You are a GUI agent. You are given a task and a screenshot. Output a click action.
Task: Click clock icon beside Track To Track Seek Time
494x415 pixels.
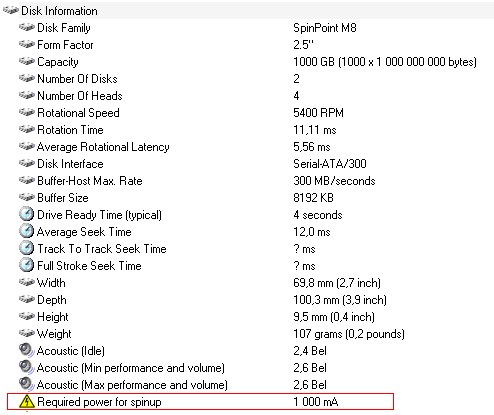pos(27,248)
